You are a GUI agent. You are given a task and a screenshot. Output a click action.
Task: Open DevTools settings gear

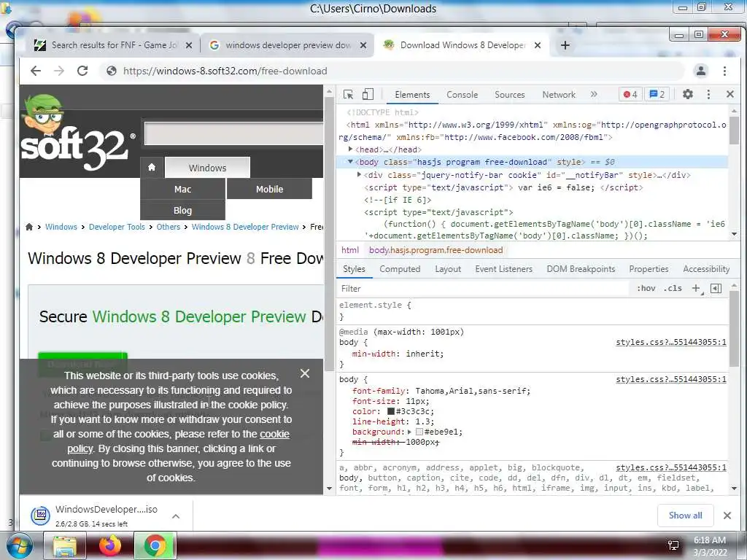[687, 94]
